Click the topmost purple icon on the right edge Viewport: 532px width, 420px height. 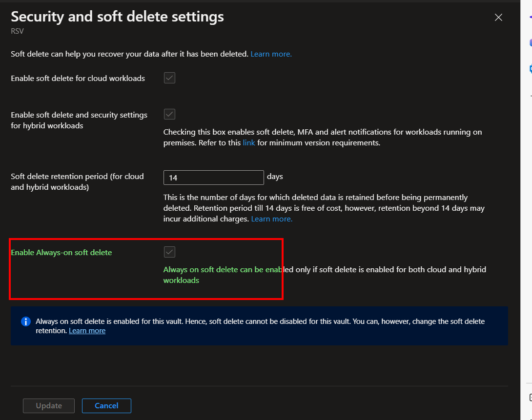pyautogui.click(x=530, y=16)
